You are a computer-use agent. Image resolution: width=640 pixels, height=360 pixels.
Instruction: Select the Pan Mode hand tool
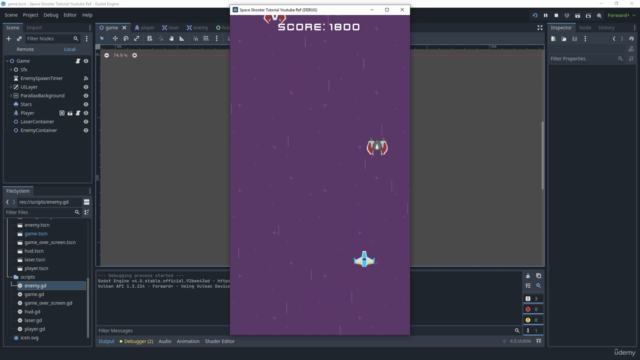(x=171, y=38)
